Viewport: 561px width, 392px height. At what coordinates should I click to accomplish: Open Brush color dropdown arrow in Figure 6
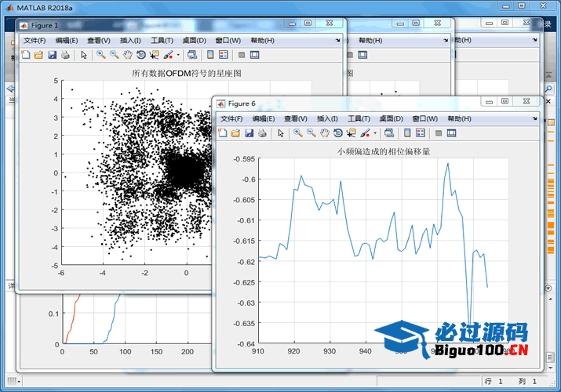tap(375, 133)
